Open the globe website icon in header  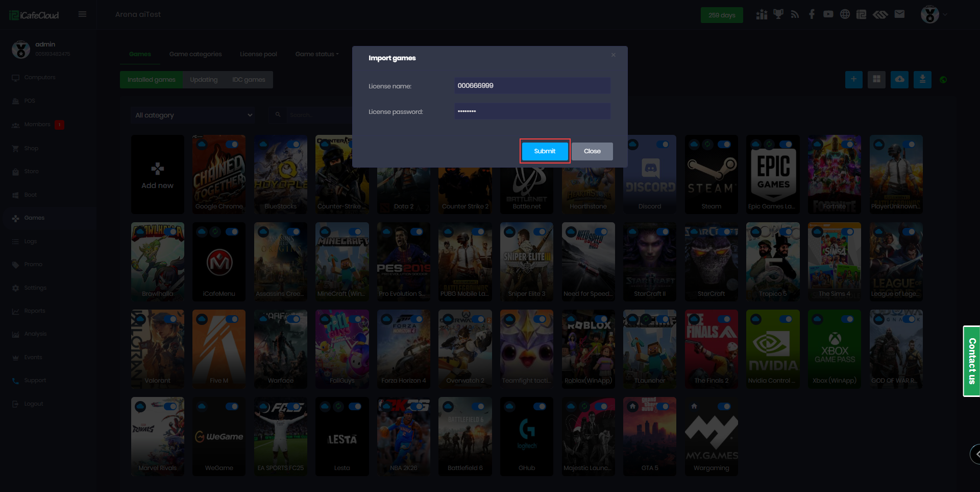[x=845, y=14]
